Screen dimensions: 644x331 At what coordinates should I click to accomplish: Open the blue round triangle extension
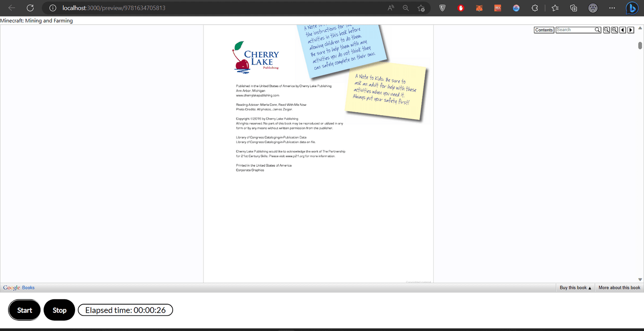coord(516,8)
